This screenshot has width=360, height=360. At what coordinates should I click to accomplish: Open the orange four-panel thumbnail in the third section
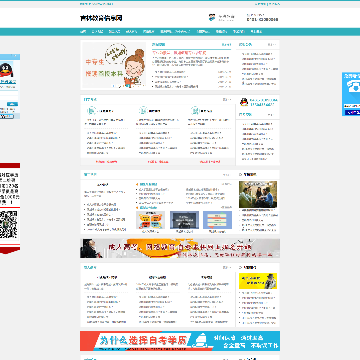(150, 220)
